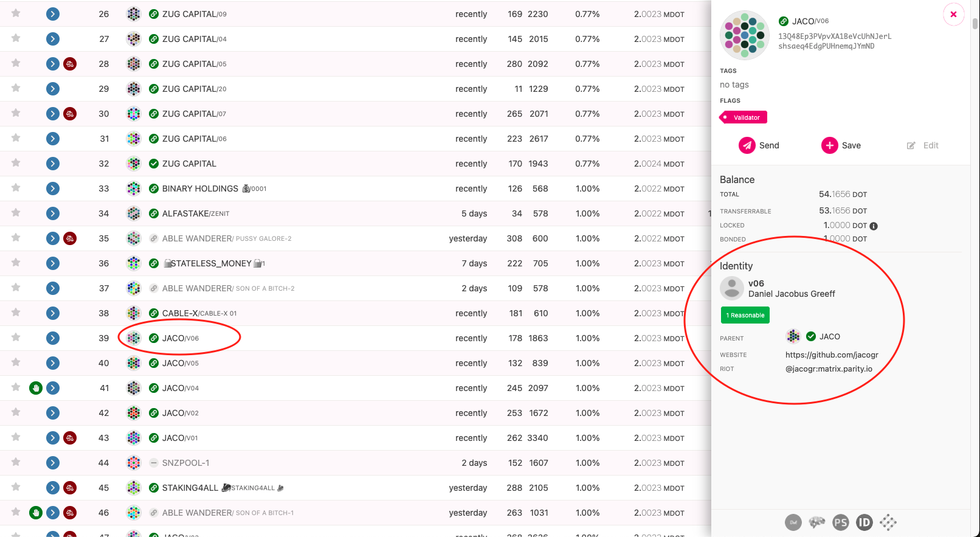
Task: Open the https://github.com/jacogr website link
Action: click(x=832, y=355)
